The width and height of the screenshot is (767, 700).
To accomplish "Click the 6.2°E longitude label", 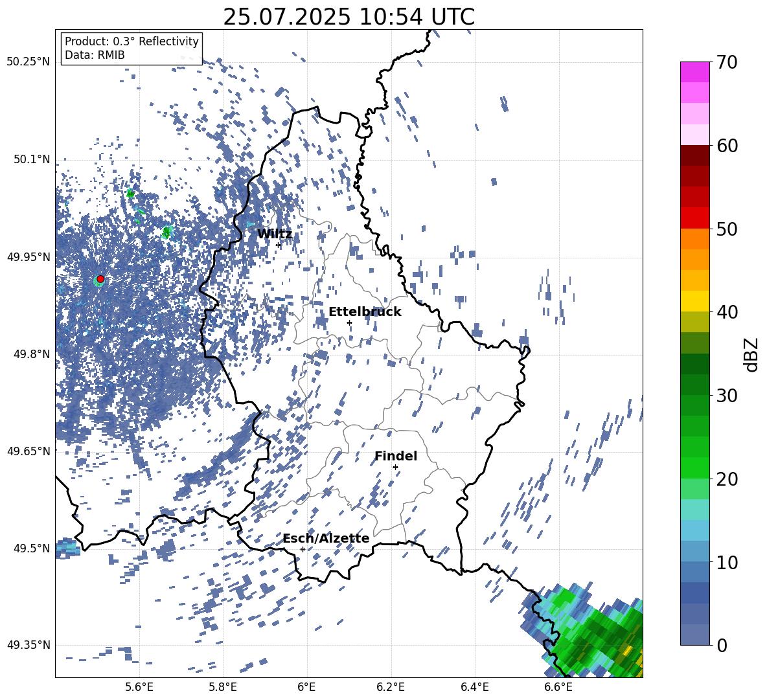I will (391, 687).
